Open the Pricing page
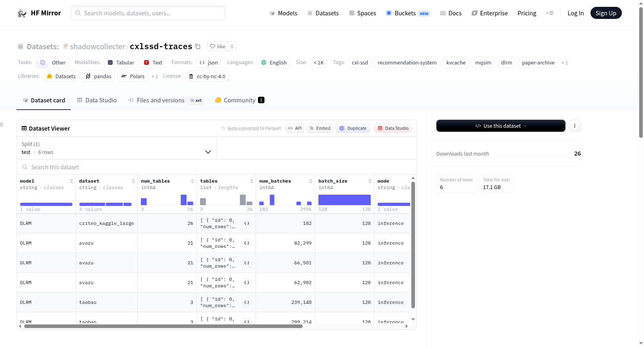The width and height of the screenshot is (644, 347). tap(527, 13)
